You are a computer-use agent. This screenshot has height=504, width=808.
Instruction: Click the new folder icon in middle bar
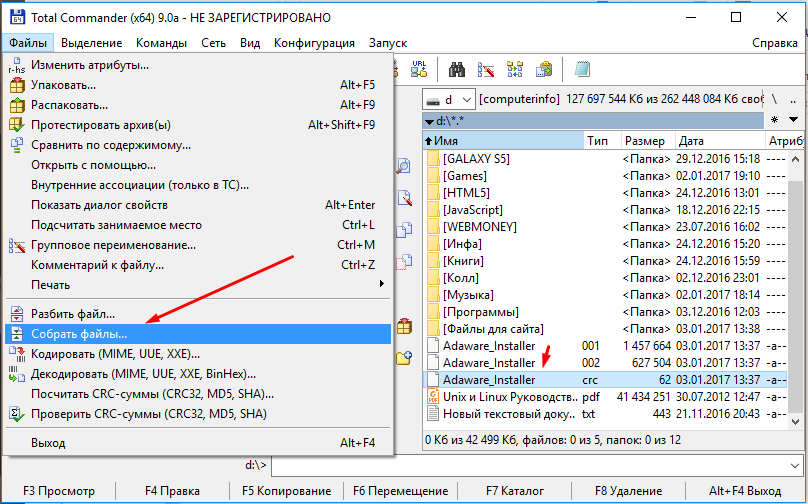[404, 357]
